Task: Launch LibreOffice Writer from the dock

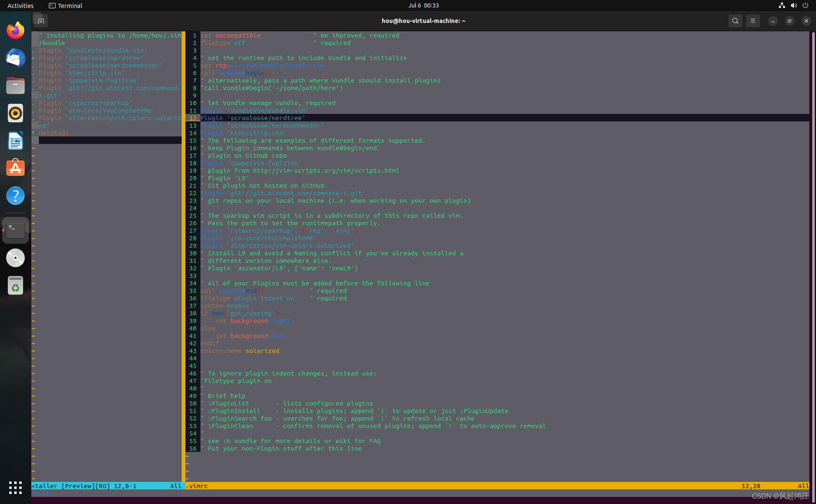Action: (x=15, y=141)
